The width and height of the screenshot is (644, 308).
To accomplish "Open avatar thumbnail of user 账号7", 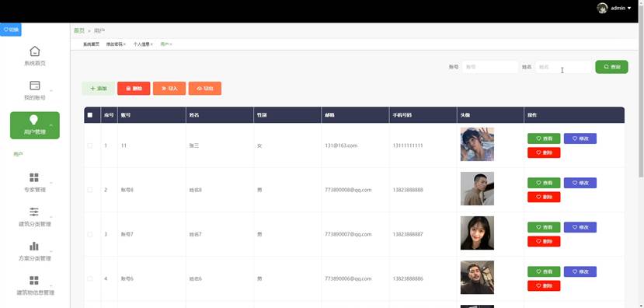I will [477, 233].
